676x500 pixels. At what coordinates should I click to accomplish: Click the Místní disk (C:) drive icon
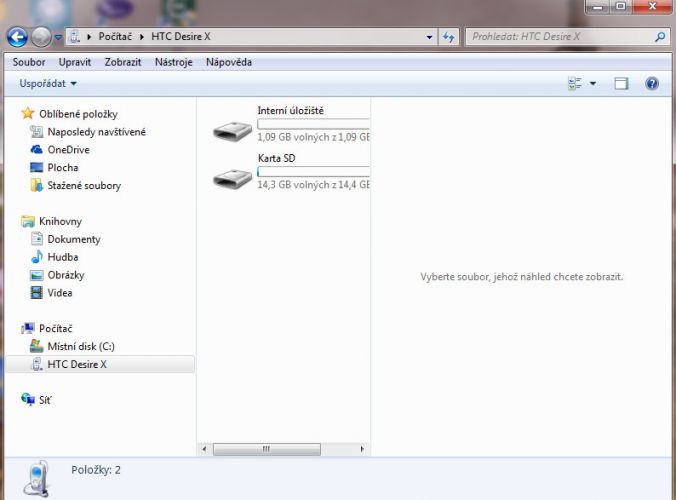pos(37,346)
